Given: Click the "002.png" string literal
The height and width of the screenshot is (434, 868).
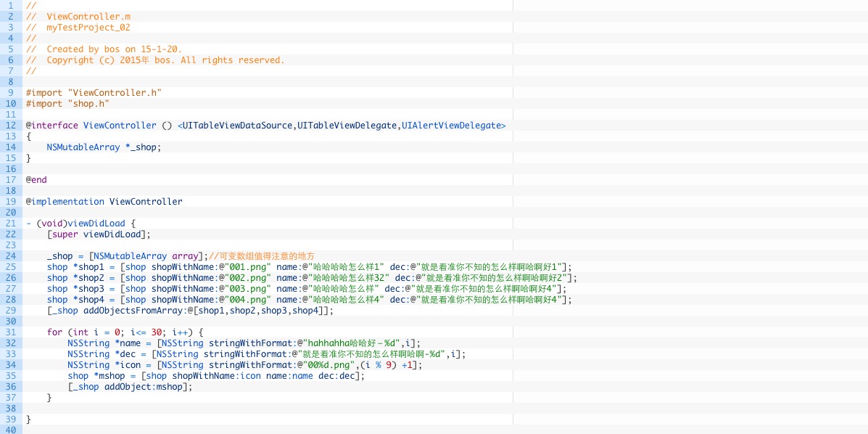Looking at the screenshot, I should [x=247, y=277].
